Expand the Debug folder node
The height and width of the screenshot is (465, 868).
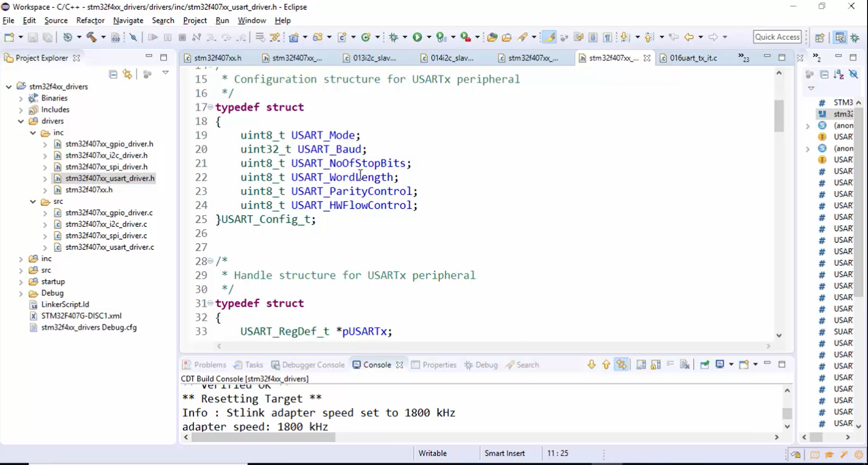point(21,293)
